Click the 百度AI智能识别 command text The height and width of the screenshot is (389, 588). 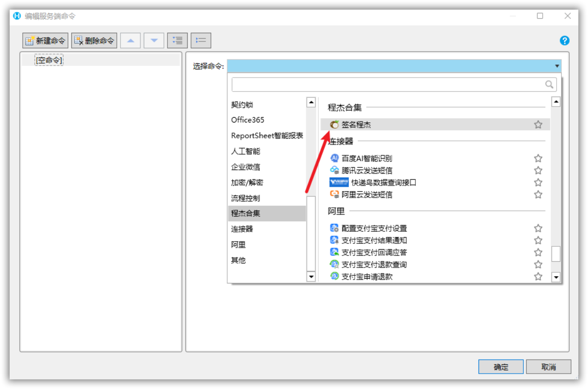click(367, 158)
